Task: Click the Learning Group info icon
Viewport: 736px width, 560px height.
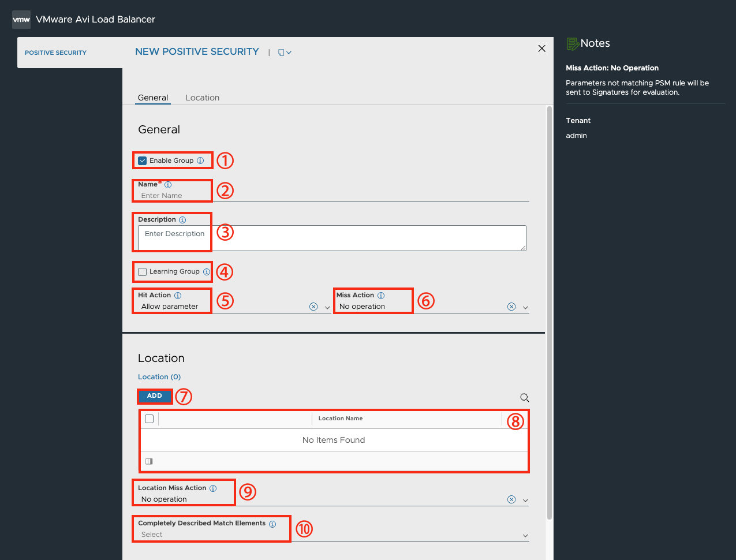Action: 206,271
